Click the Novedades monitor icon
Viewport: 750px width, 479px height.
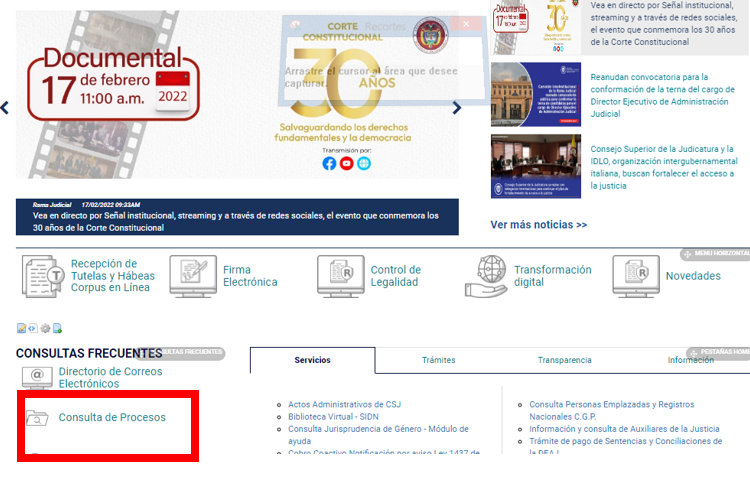[x=636, y=276]
